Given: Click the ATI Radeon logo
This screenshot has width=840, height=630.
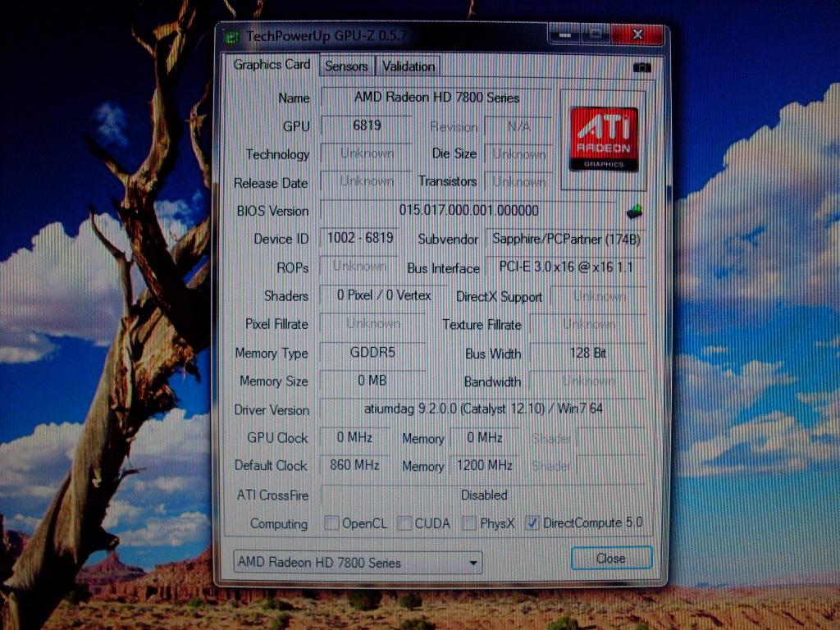Looking at the screenshot, I should point(604,139).
